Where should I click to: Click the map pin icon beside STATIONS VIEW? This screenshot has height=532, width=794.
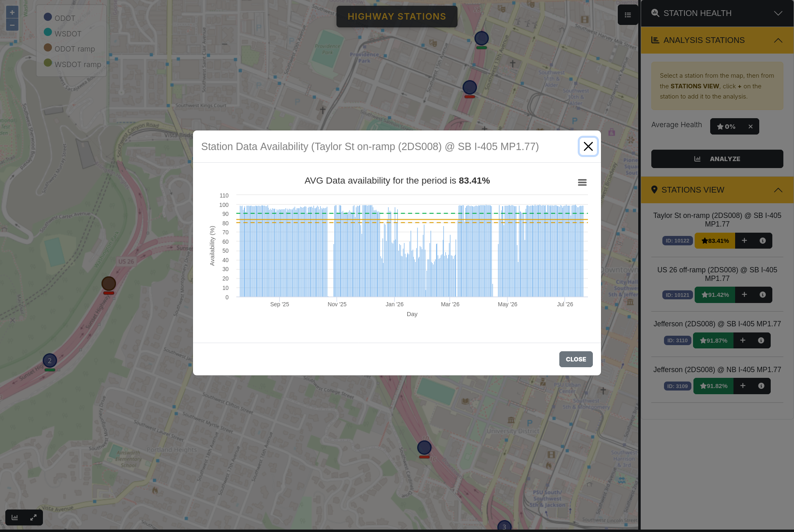click(654, 190)
